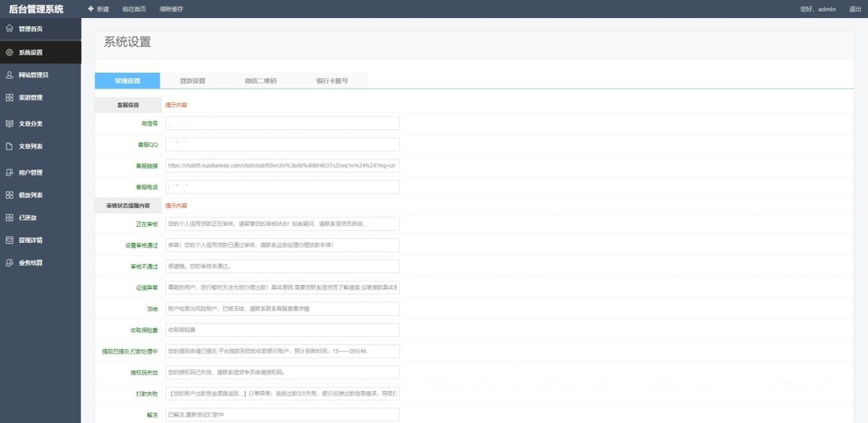Click 提示内容 beside 客服信息
This screenshot has height=423, width=868.
[x=176, y=105]
